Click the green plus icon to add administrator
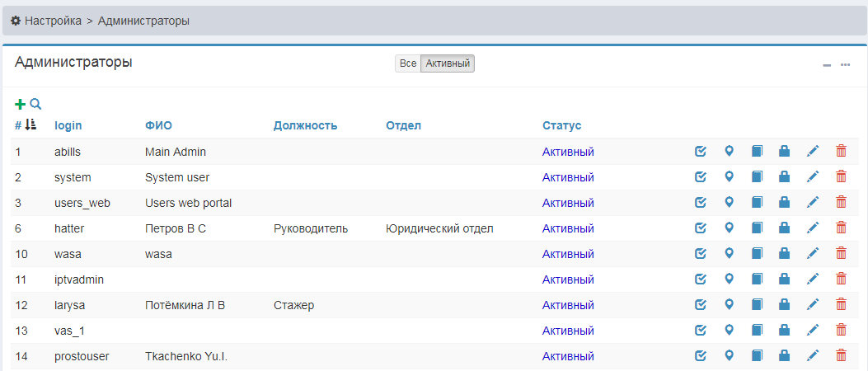The width and height of the screenshot is (868, 371). pyautogui.click(x=21, y=105)
